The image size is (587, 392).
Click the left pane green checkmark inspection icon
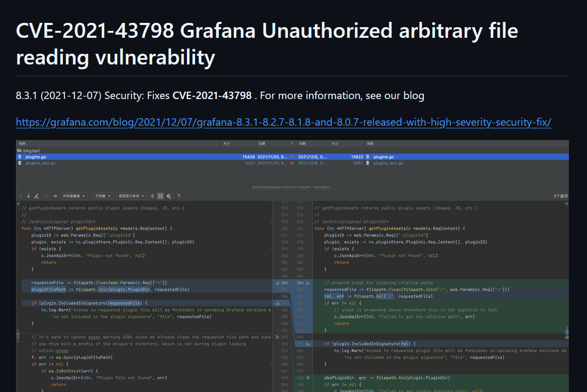point(18,203)
